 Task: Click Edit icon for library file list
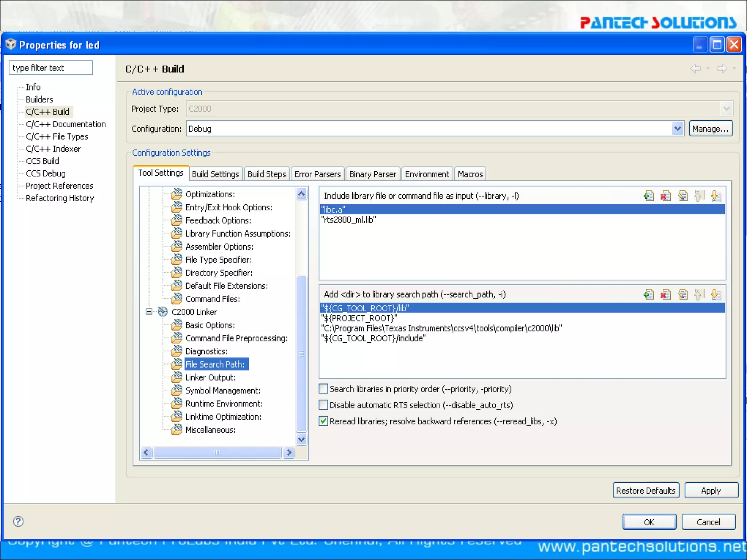[682, 196]
